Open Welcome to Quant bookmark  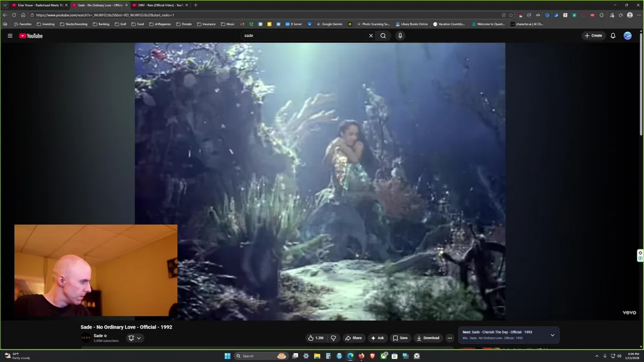tap(488, 24)
